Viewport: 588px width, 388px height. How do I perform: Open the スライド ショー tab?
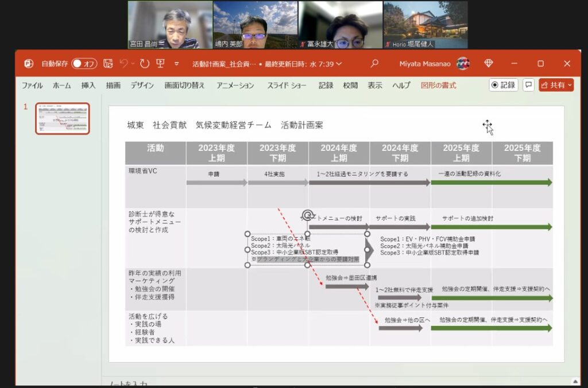[x=287, y=86]
